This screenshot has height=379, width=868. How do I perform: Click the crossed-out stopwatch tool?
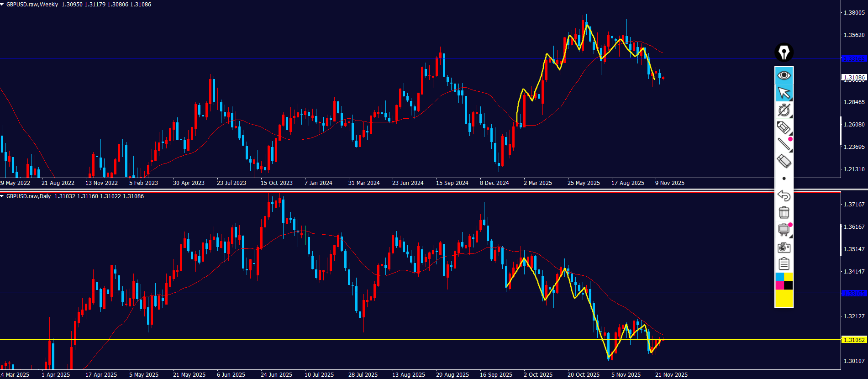tap(784, 110)
